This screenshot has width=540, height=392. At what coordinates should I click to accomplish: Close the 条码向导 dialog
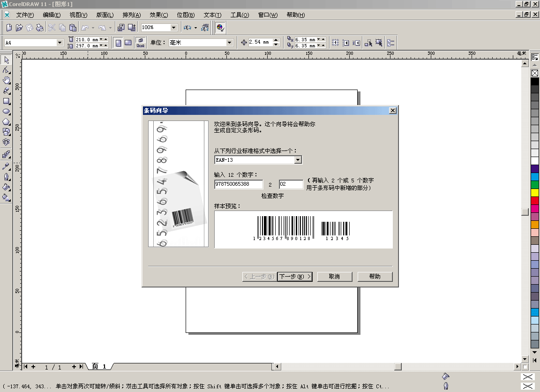[x=393, y=111]
